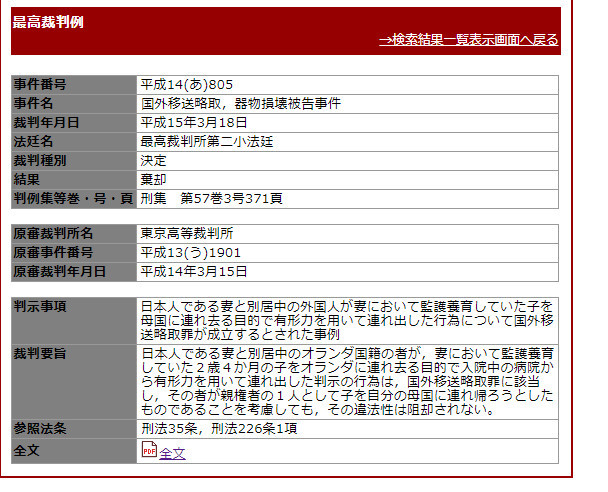Click the 棄却 result value
Image resolution: width=608 pixels, height=492 pixels.
point(154,180)
